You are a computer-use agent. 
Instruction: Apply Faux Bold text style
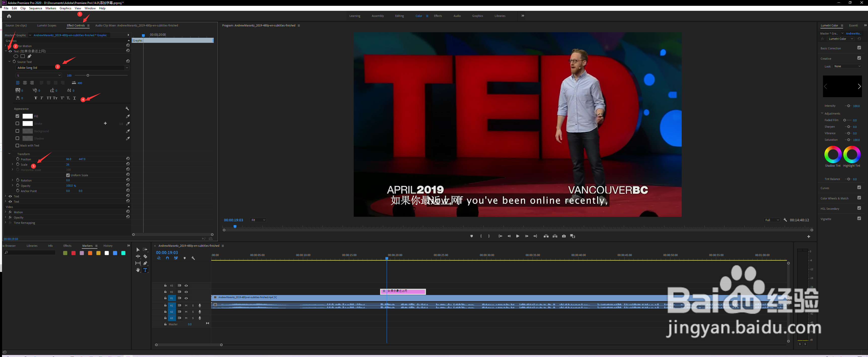36,98
